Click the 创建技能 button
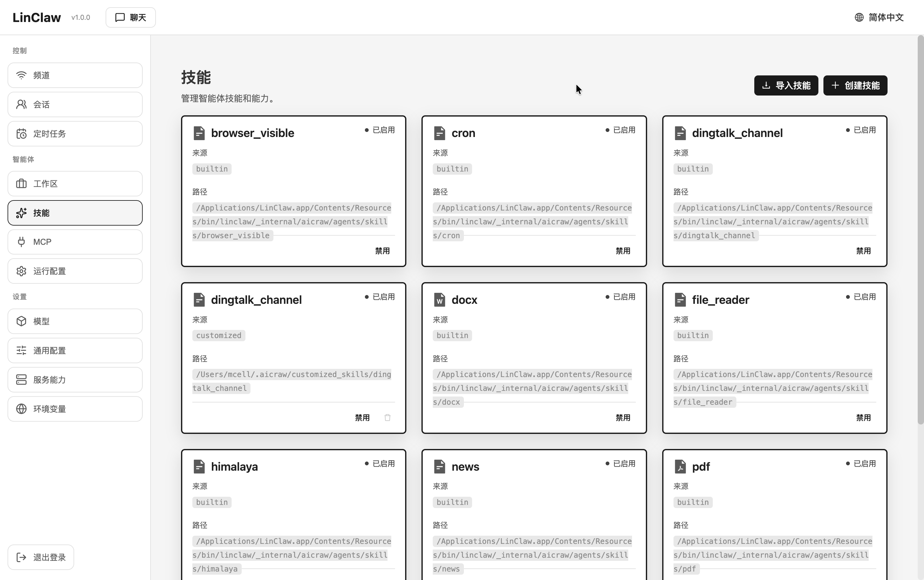The image size is (924, 580). [855, 85]
